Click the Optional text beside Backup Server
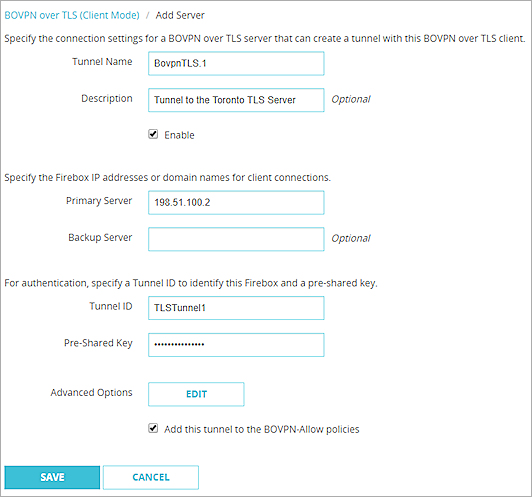The image size is (532, 497). pos(351,238)
